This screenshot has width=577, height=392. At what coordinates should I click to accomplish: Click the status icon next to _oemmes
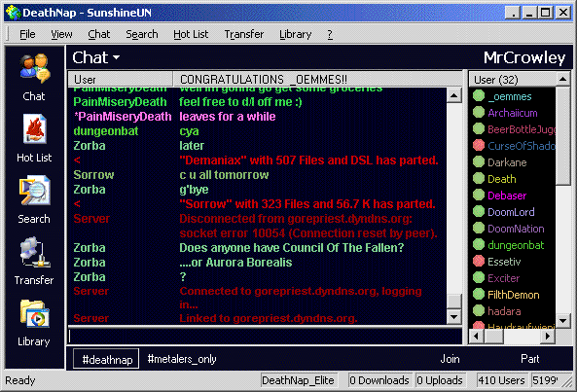coord(479,96)
